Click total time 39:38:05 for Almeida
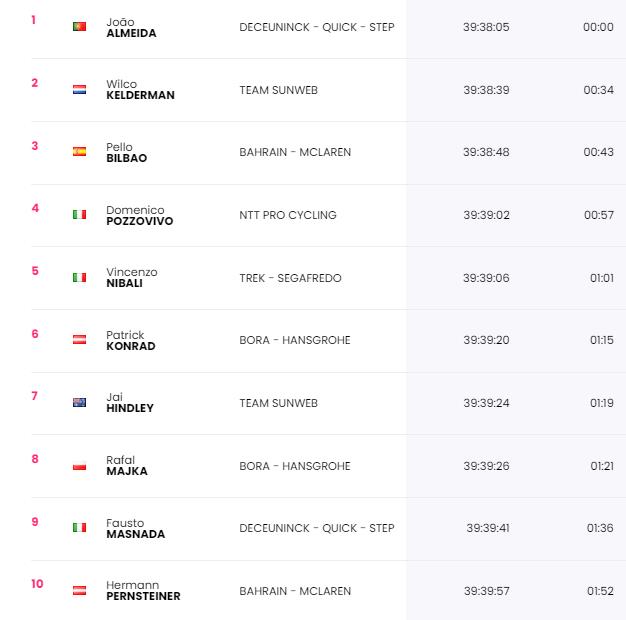 486,27
